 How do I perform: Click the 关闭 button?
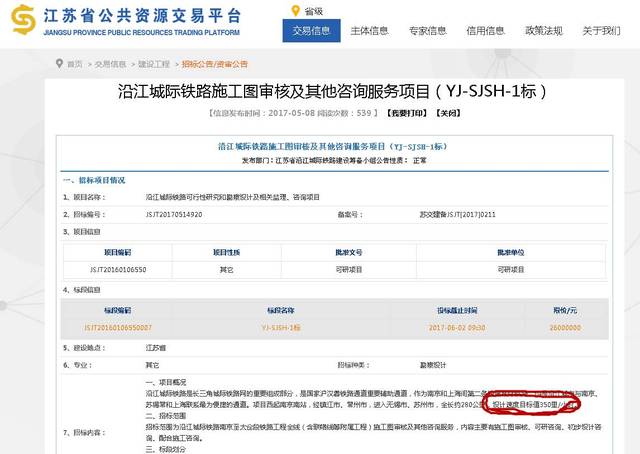coord(448,113)
